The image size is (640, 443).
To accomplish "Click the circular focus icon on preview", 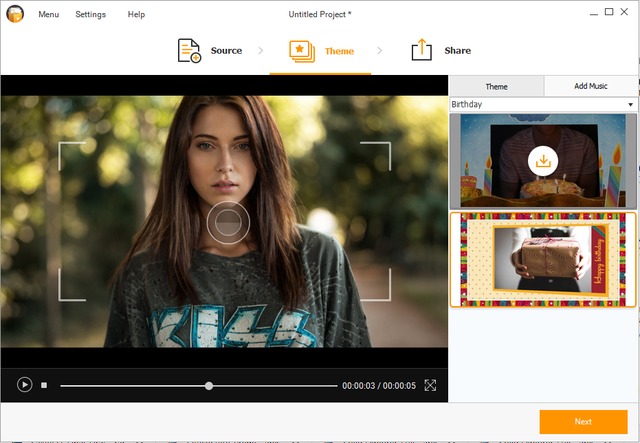I will coord(228,222).
